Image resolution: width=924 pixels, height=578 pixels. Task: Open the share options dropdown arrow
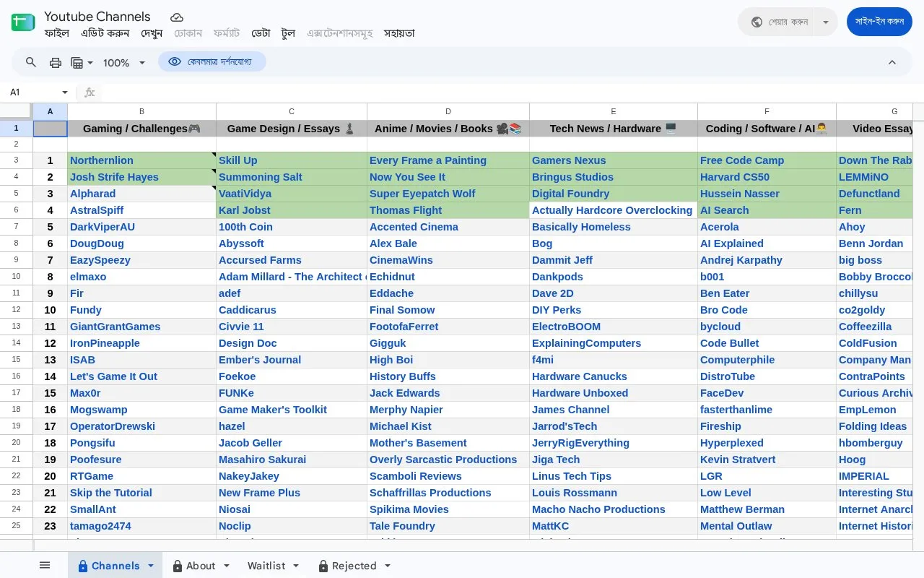(x=826, y=22)
